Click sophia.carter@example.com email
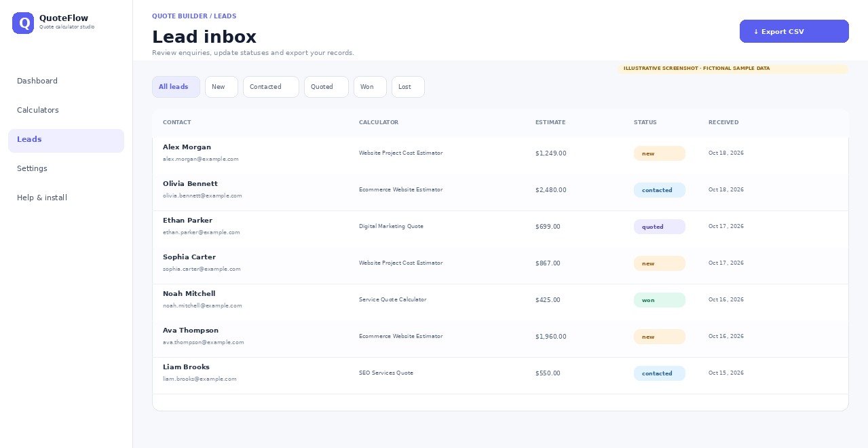The height and width of the screenshot is (448, 868). [x=202, y=269]
